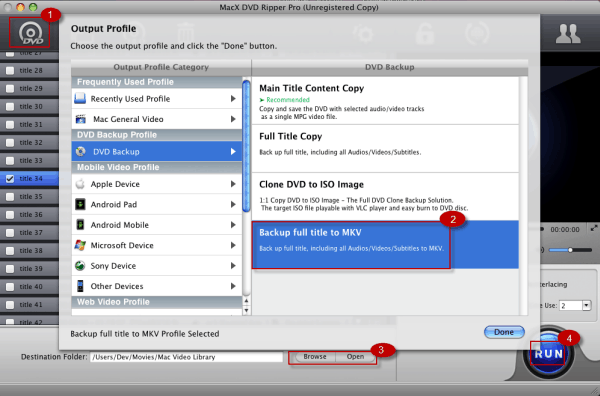Open the user accounts icon in toolbar

(x=568, y=34)
